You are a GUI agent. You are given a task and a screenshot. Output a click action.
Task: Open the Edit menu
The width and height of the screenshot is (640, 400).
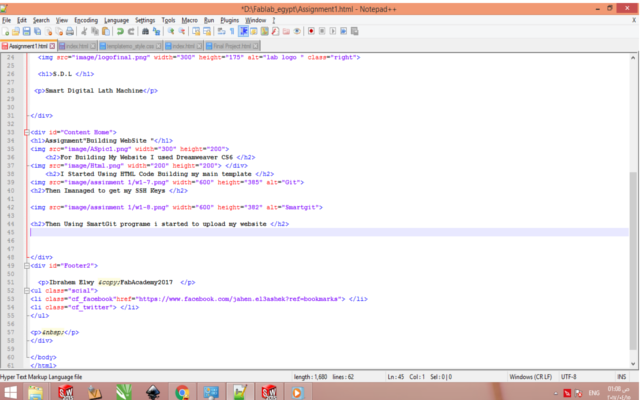click(x=22, y=20)
